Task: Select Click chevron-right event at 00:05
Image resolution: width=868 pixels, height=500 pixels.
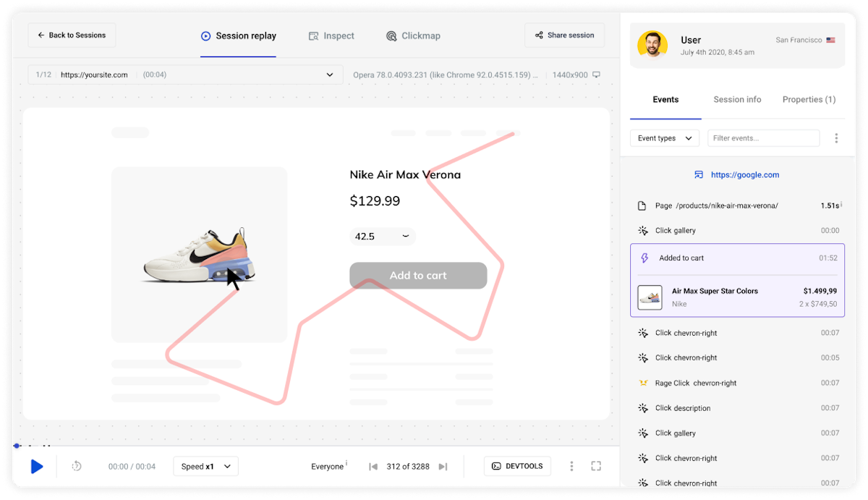Action: click(737, 357)
